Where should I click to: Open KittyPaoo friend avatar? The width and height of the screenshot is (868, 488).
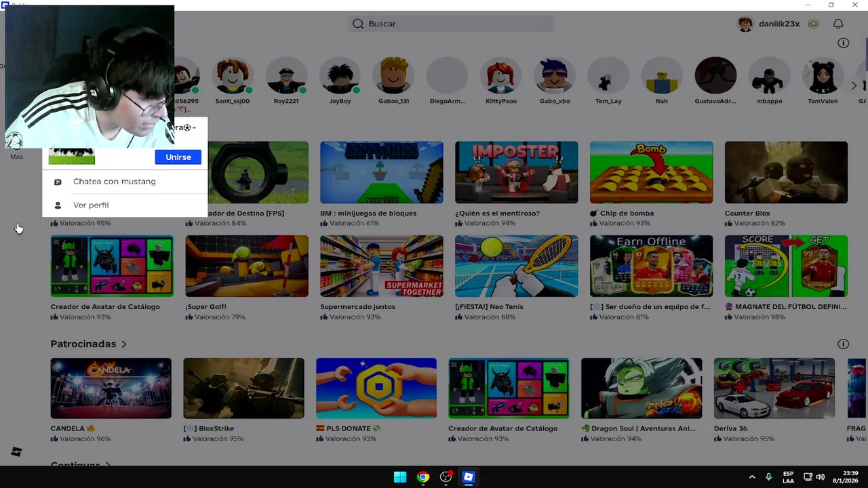click(501, 75)
